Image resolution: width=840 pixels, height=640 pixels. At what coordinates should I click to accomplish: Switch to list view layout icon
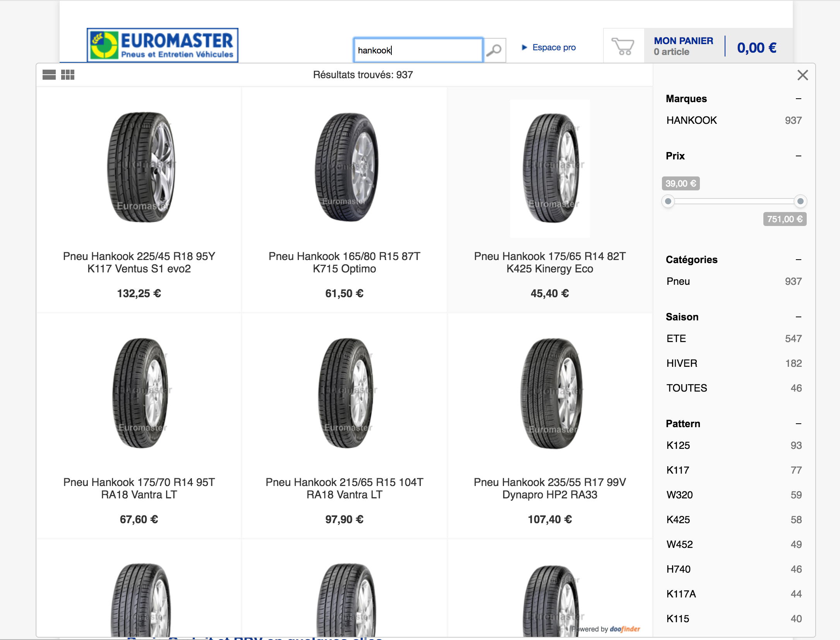click(49, 75)
